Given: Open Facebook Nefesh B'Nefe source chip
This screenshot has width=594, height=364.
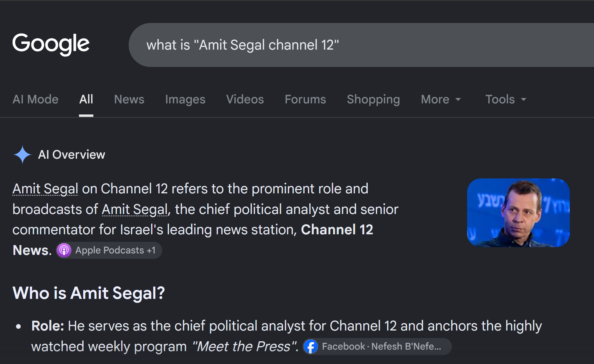Looking at the screenshot, I should [x=377, y=347].
